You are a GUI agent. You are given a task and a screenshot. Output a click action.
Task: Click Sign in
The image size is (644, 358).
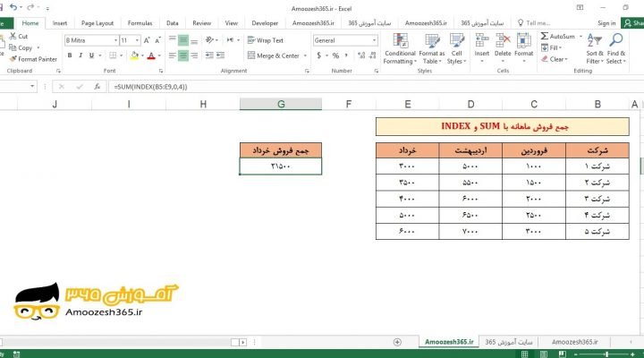point(606,23)
